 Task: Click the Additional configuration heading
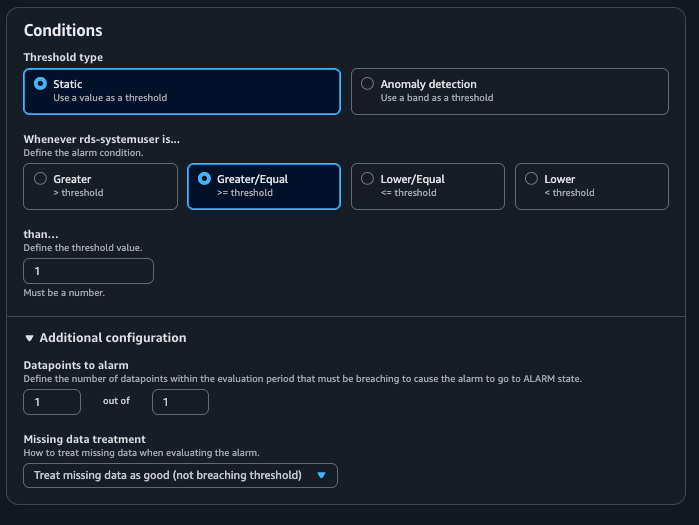tap(113, 338)
